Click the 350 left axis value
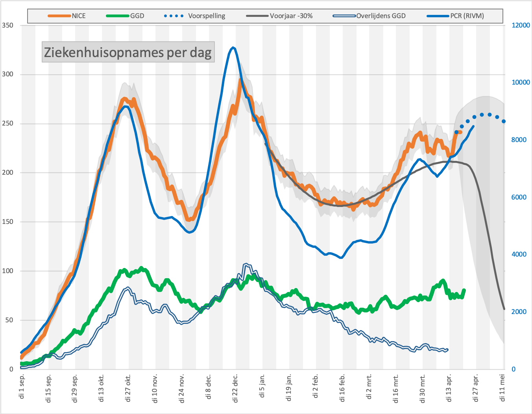 pos(7,25)
